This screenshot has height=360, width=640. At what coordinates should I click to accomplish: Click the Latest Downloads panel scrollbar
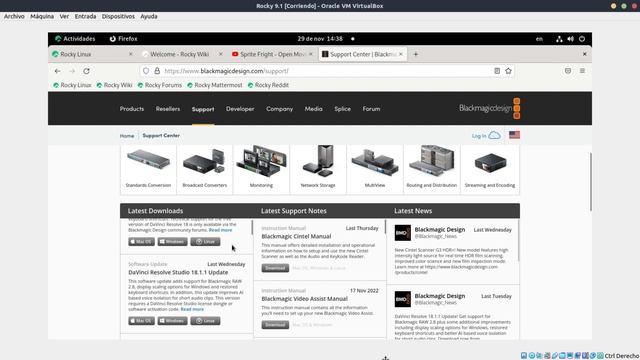pyautogui.click(x=252, y=227)
